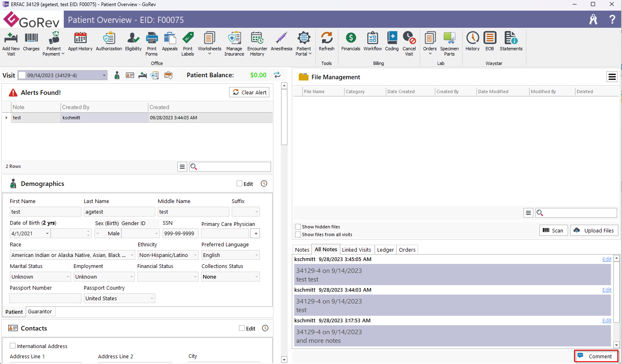Open Manage Insurance
This screenshot has height=364, width=622.
234,44
